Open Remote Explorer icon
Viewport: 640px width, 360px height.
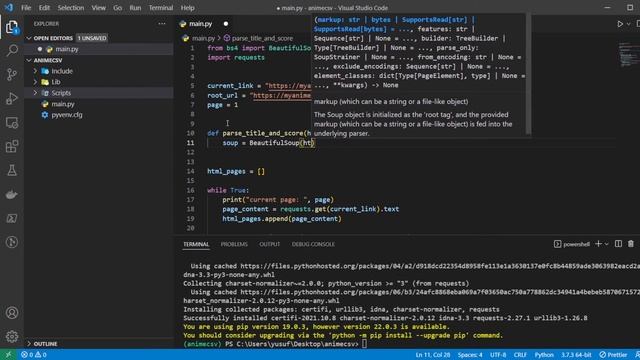(12, 122)
